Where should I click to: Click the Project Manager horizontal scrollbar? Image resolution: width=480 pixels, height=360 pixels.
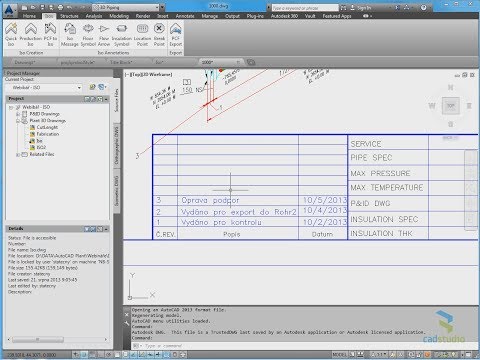tap(57, 340)
